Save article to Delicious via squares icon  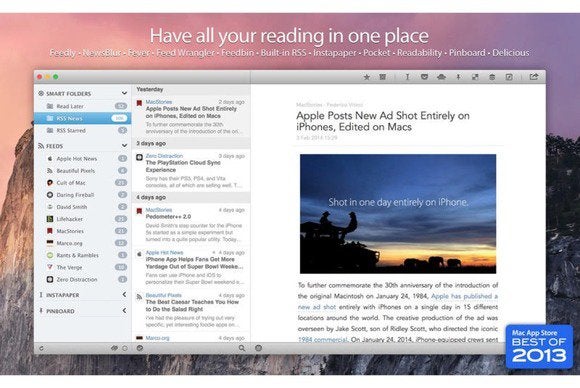click(x=475, y=77)
